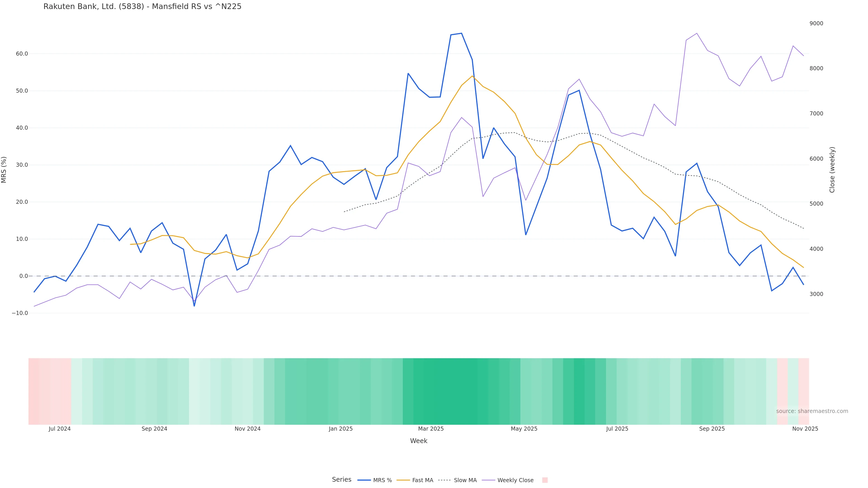Toggle the MRS % legend entry
The image size is (868, 488).
point(374,480)
